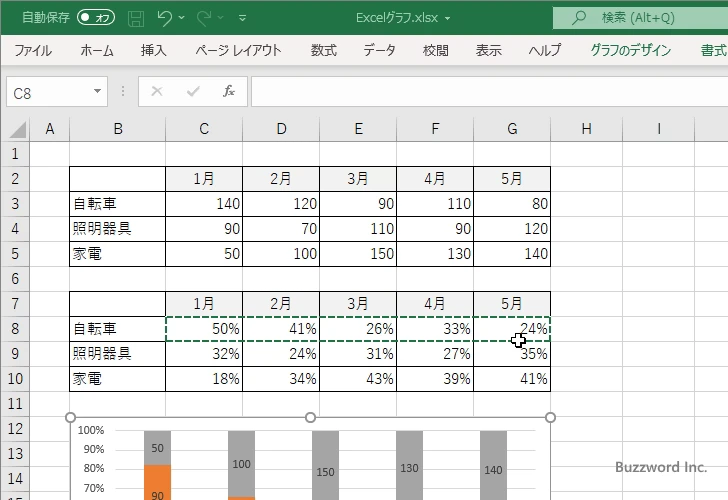Switch to ページ レイアウト tab
Viewport: 728px width, 500px height.
238,50
